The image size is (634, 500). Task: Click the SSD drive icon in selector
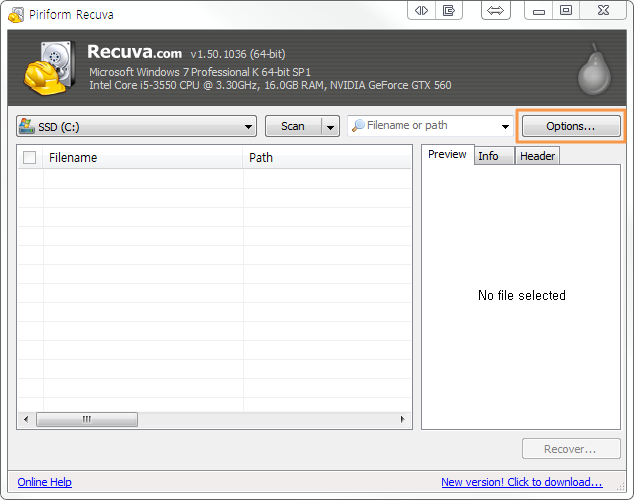(27, 126)
